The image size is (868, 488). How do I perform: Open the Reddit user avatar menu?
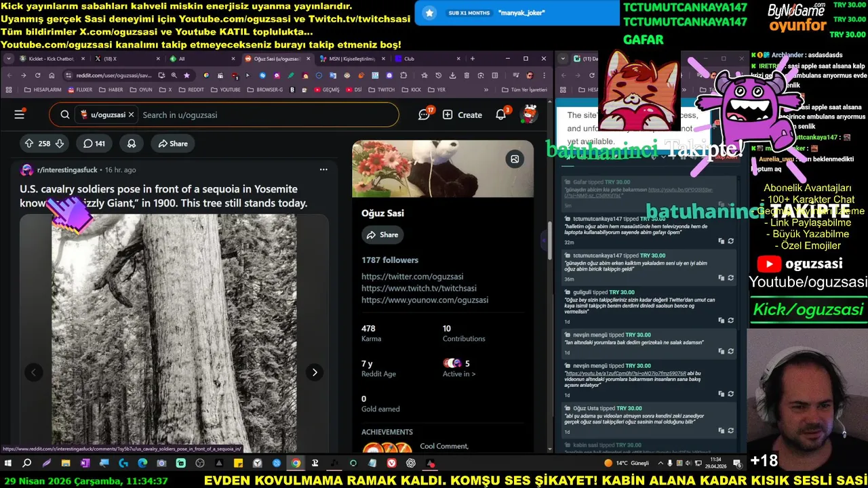[528, 115]
